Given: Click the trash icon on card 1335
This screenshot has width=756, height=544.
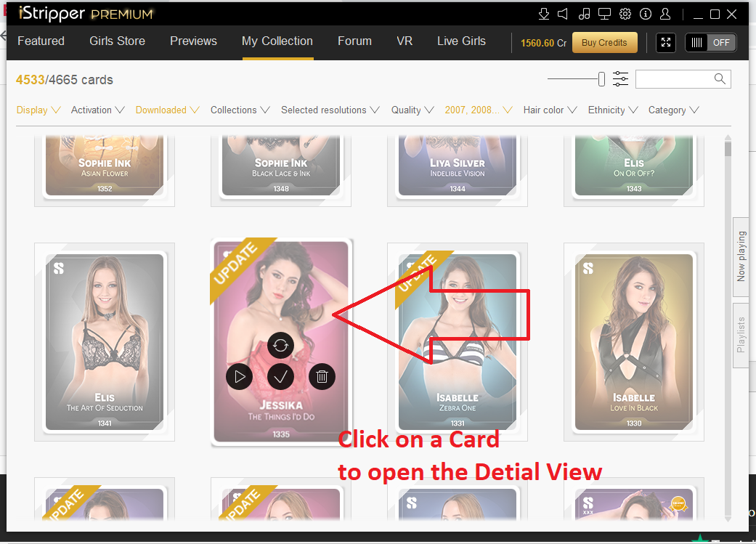Looking at the screenshot, I should 322,376.
